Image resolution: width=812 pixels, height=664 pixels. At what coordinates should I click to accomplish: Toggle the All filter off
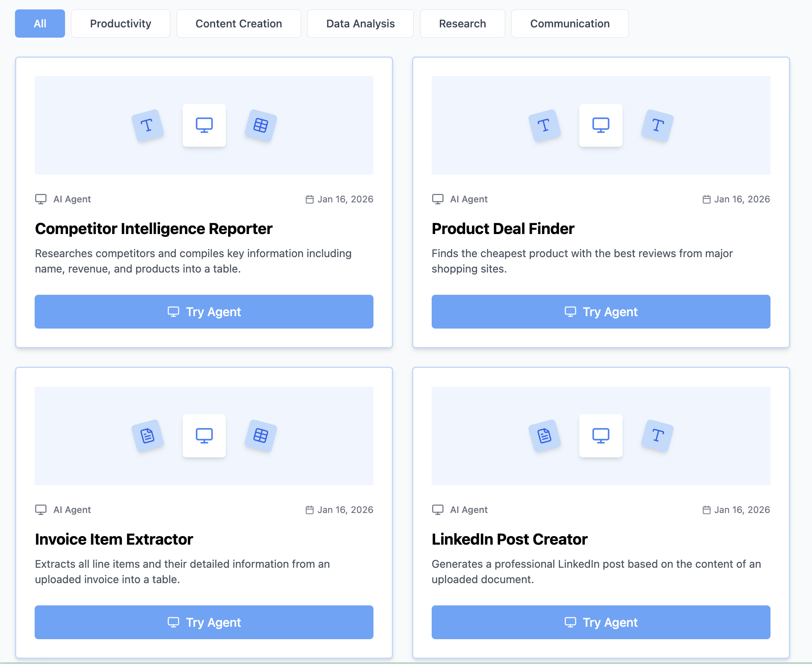40,24
